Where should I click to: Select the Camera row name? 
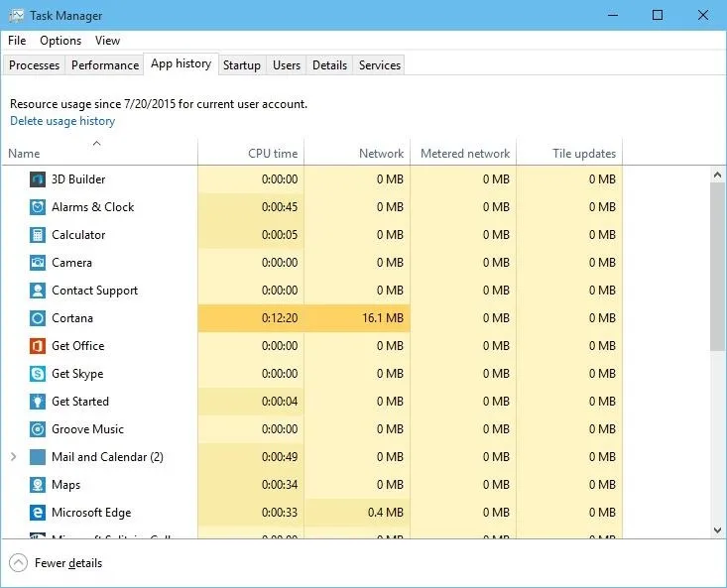click(x=71, y=263)
